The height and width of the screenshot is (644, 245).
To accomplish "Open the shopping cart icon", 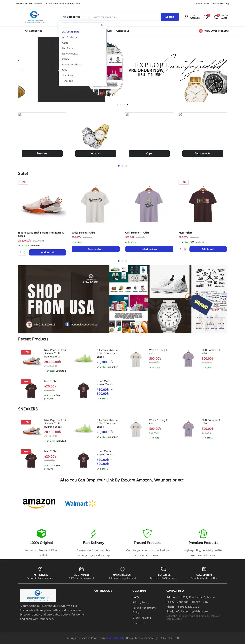I will tap(216, 17).
